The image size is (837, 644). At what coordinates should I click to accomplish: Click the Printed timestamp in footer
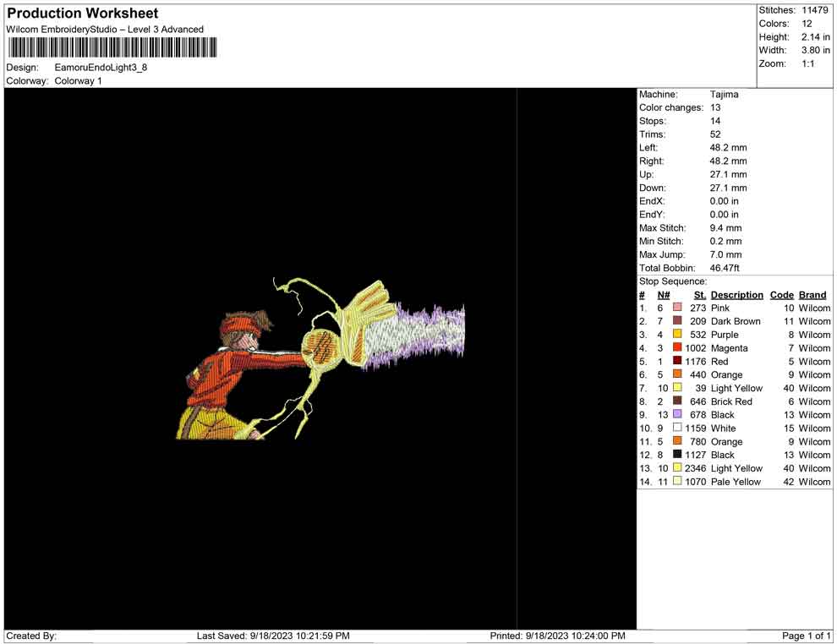[557, 636]
